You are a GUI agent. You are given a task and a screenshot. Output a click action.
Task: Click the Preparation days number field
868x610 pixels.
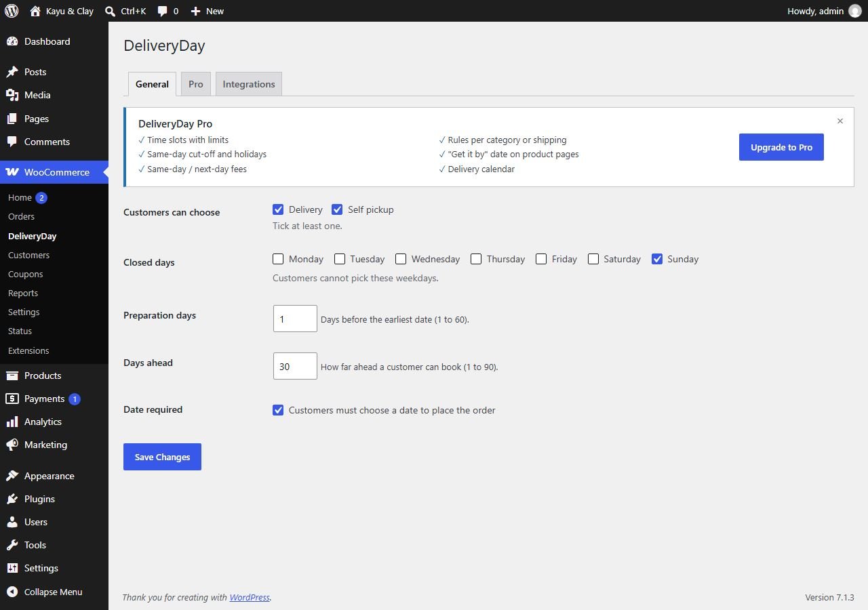coord(295,319)
